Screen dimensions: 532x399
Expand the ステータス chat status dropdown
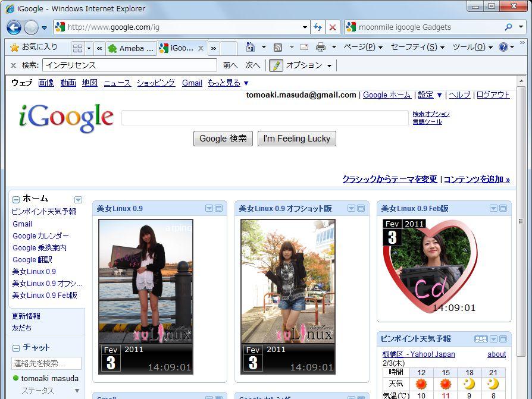click(77, 391)
